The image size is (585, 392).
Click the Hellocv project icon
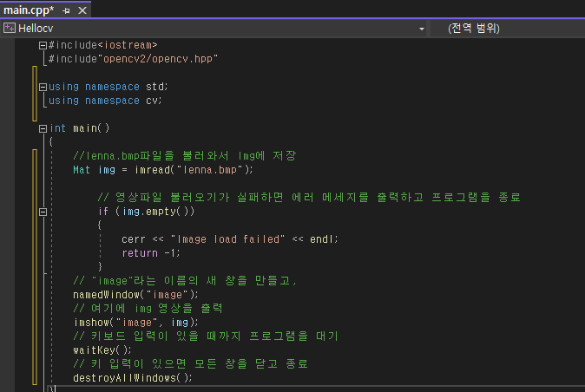coord(10,28)
